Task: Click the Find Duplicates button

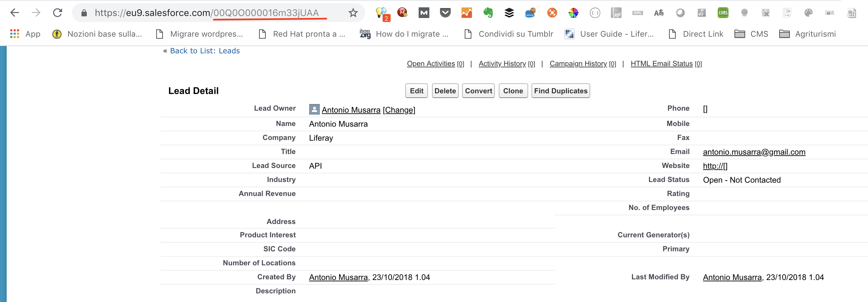Action: point(561,91)
